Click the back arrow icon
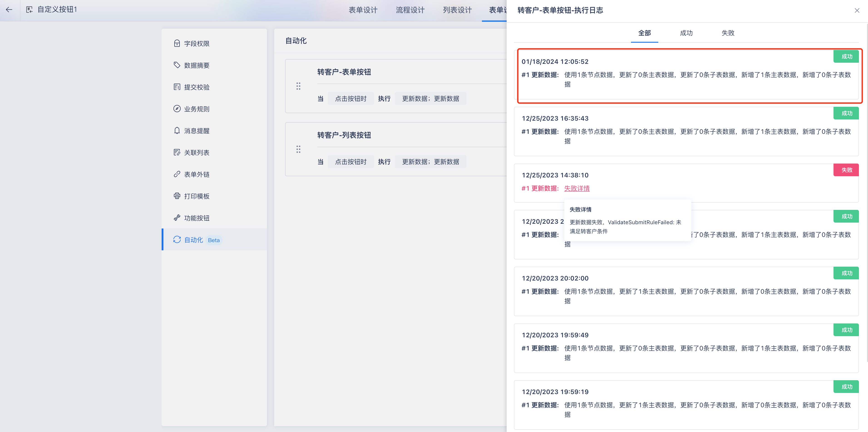Viewport: 868px width, 432px height. (x=9, y=10)
